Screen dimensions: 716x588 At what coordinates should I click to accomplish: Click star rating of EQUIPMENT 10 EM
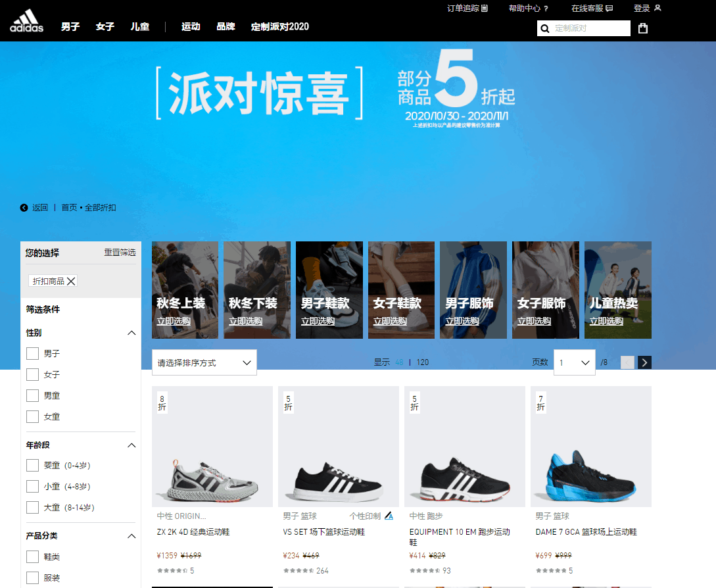(x=425, y=571)
